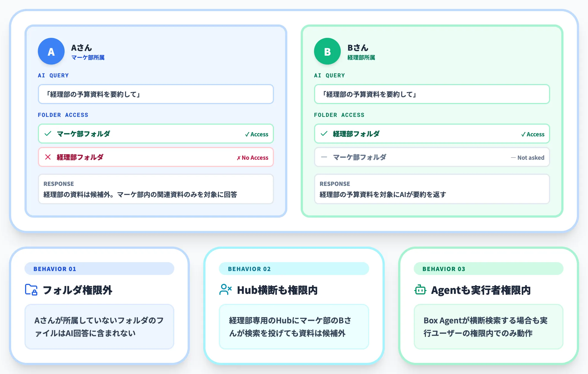Click the red X icon on 経理部フォルダ row
Viewport: 588px width, 374px height.
(x=48, y=157)
